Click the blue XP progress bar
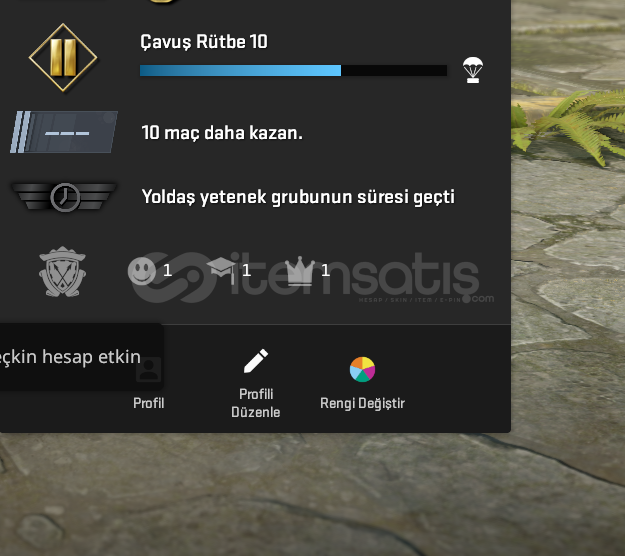This screenshot has height=556, width=625. 293,71
